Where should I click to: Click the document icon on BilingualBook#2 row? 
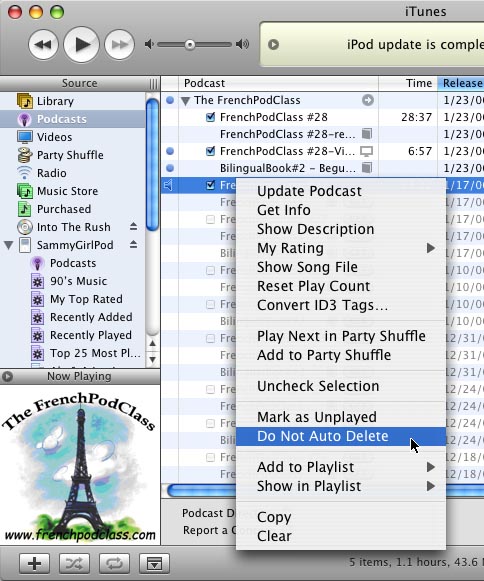pyautogui.click(x=367, y=168)
